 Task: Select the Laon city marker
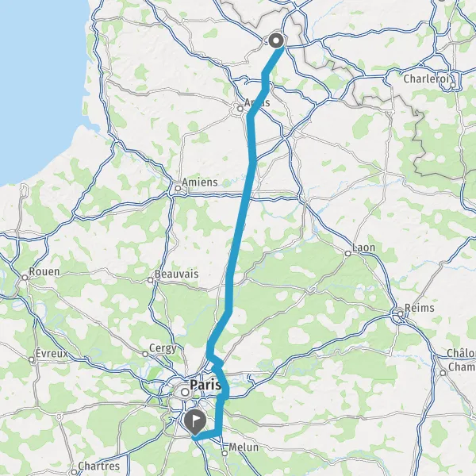[348, 254]
